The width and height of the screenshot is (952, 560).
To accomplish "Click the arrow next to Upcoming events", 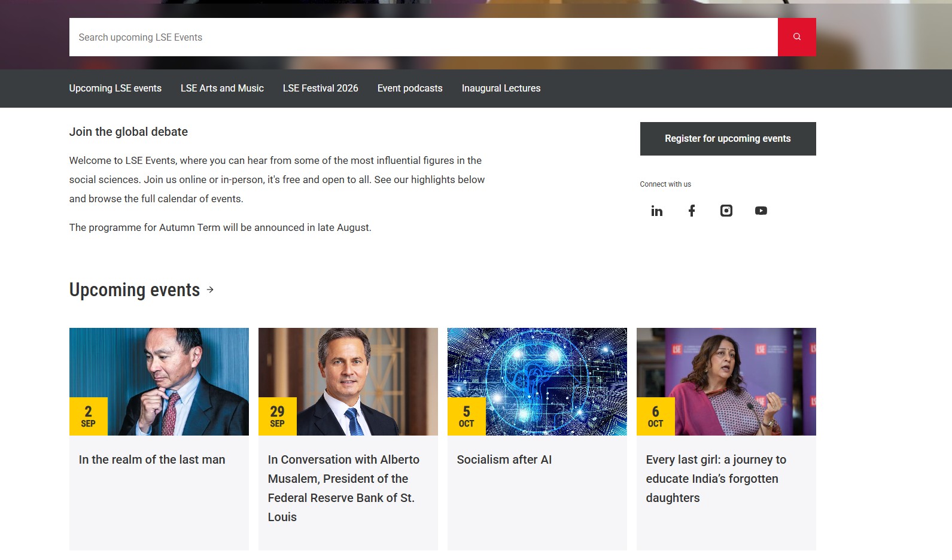I will (210, 290).
